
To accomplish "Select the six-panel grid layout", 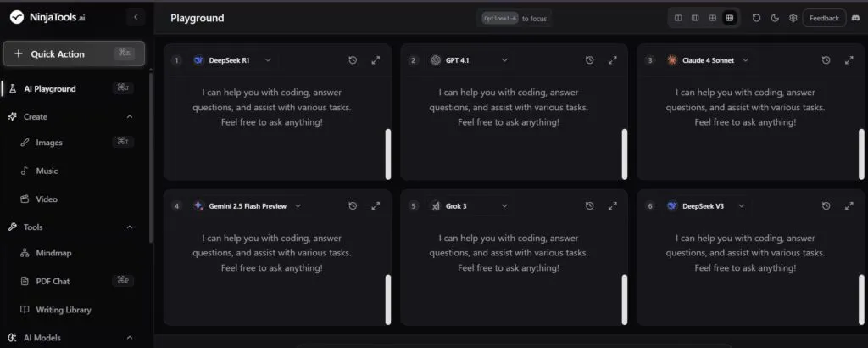I will point(730,18).
